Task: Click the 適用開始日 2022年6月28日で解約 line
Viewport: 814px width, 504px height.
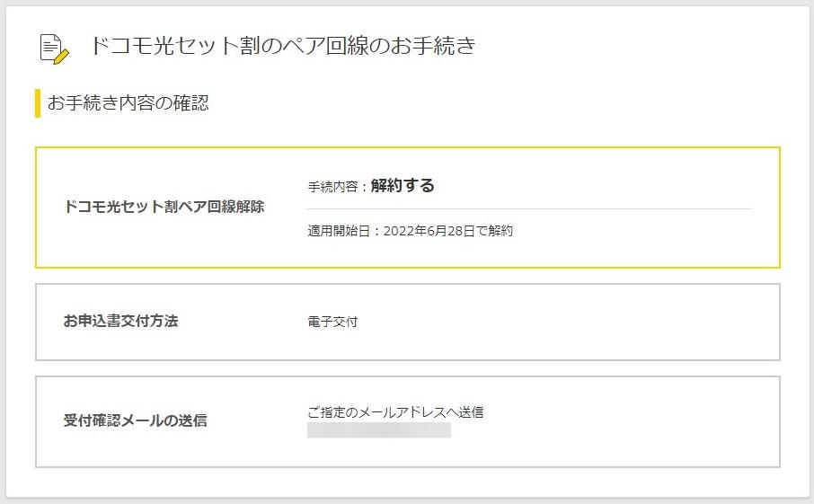Action: (x=410, y=231)
